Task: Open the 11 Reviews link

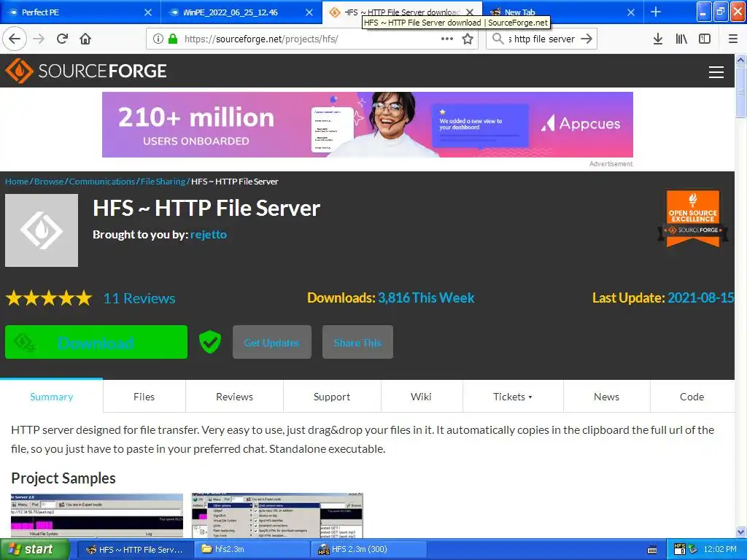Action: [139, 298]
